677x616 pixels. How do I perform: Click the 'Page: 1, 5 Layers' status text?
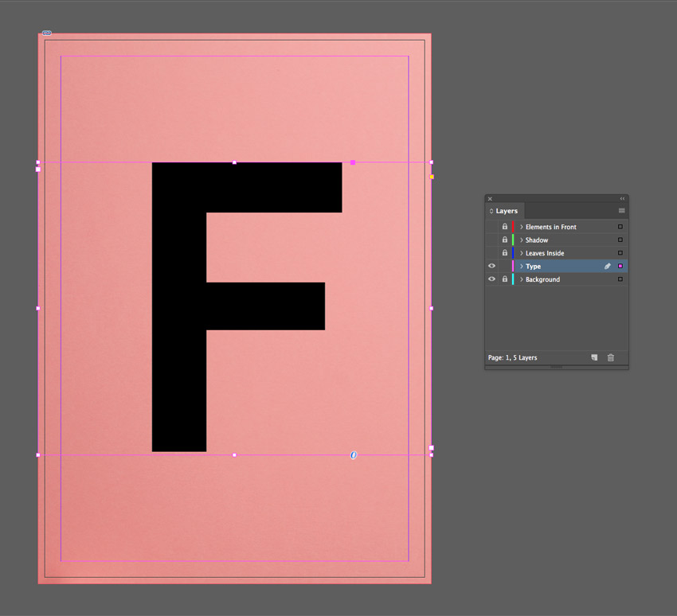(512, 357)
